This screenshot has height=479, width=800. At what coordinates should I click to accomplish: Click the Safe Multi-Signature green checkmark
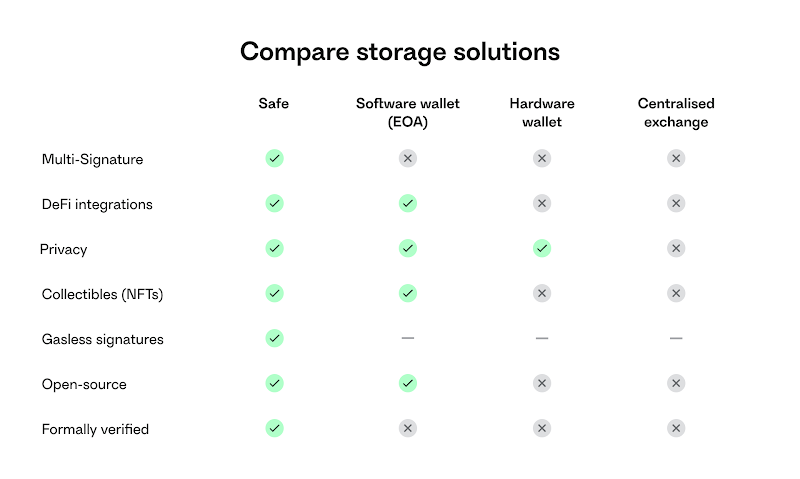[274, 159]
